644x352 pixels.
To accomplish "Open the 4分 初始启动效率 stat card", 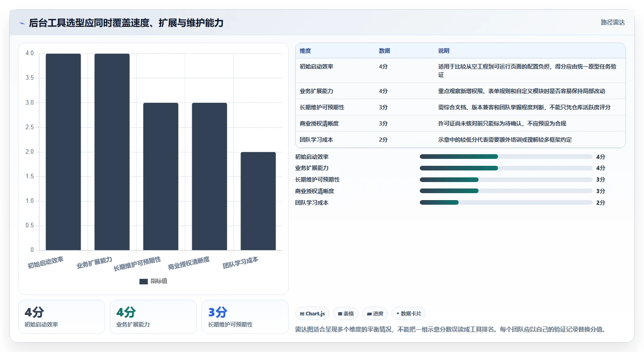I will pyautogui.click(x=62, y=317).
